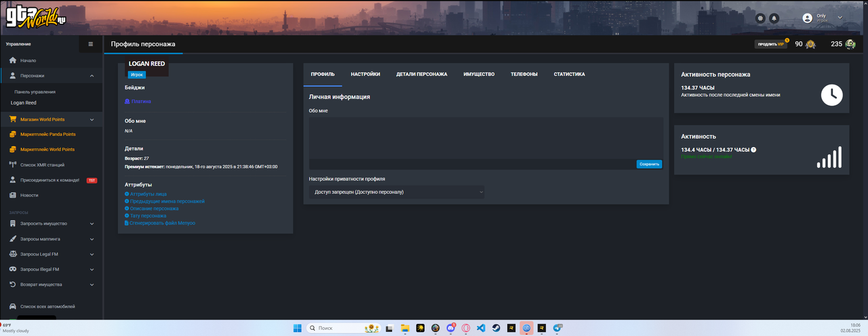Click the Обо мне text area

[486, 138]
